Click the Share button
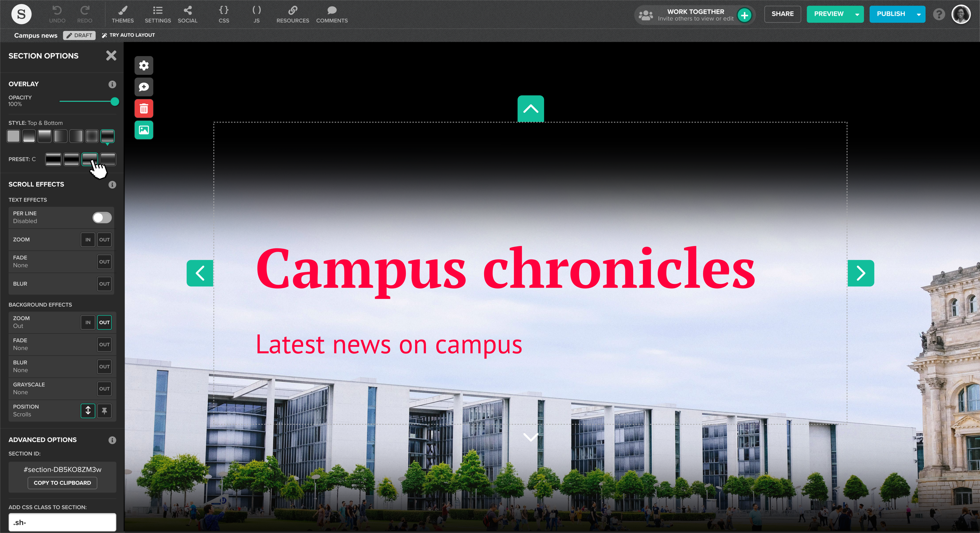The width and height of the screenshot is (980, 533). click(782, 14)
